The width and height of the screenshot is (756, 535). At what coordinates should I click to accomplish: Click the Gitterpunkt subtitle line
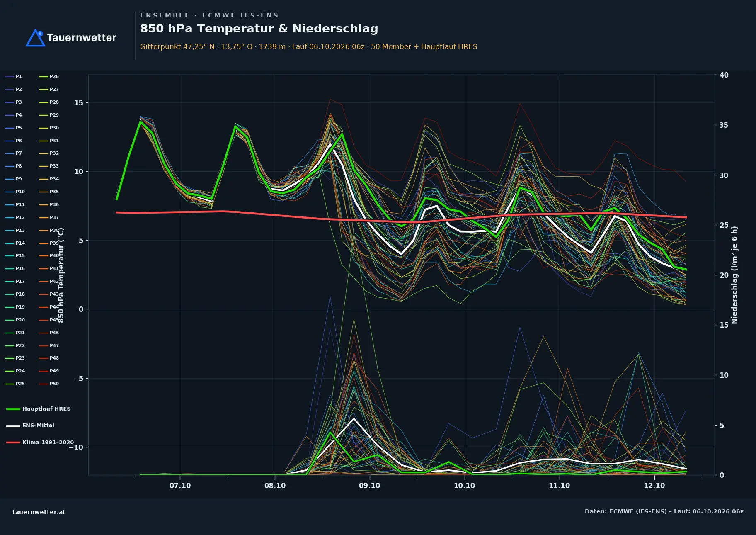point(308,46)
